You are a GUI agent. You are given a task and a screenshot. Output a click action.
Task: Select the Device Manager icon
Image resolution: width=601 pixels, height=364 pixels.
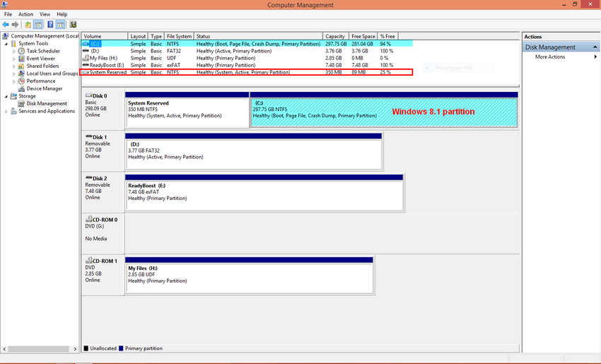pyautogui.click(x=21, y=88)
